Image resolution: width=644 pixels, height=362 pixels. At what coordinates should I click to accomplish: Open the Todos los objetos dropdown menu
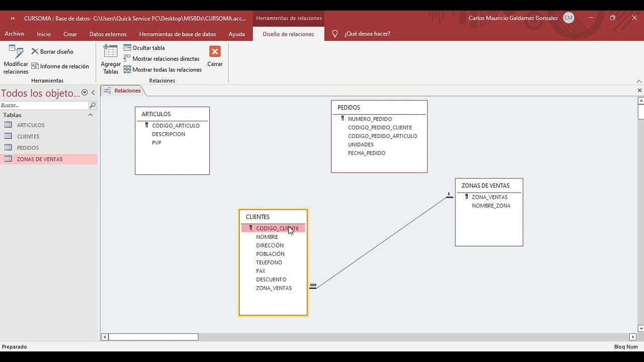pos(85,93)
